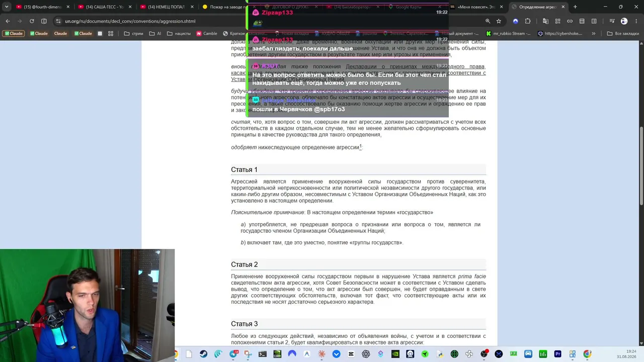The image size is (644, 362).
Task: Open the Claude app in taskbar
Action: [x=321, y=354]
